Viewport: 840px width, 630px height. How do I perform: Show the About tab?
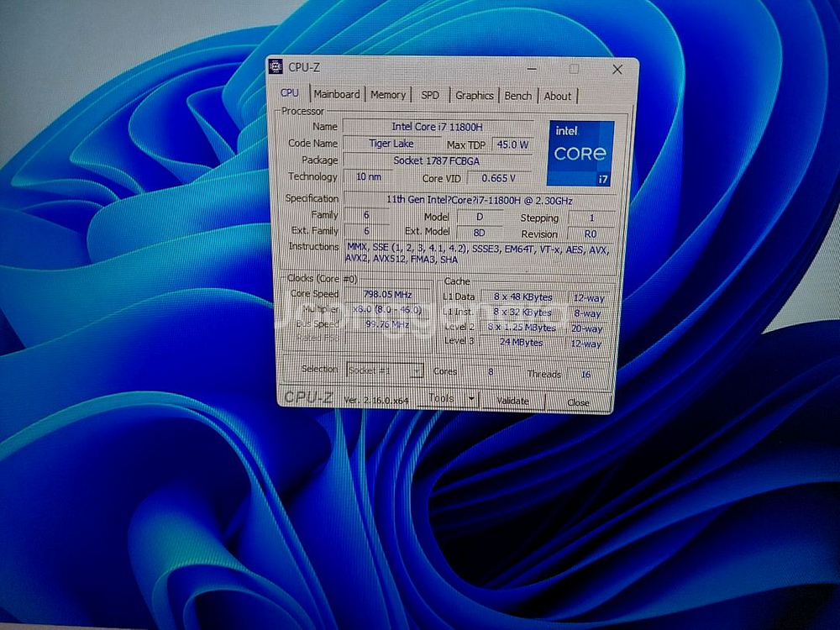pyautogui.click(x=557, y=96)
